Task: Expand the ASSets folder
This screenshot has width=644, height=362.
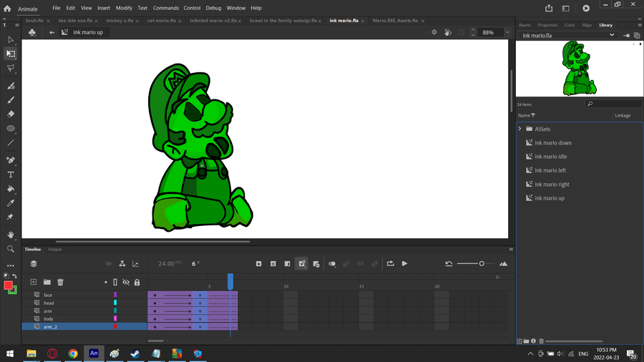Action: pyautogui.click(x=520, y=129)
